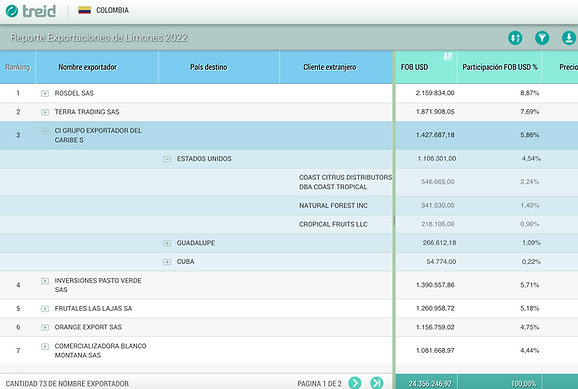Expand ROSDEL SAS row
This screenshot has height=389, width=578.
click(x=45, y=93)
